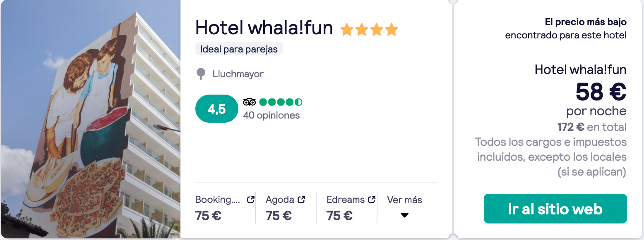Click the 4,5 rating score badge
This screenshot has height=240, width=644.
(216, 109)
